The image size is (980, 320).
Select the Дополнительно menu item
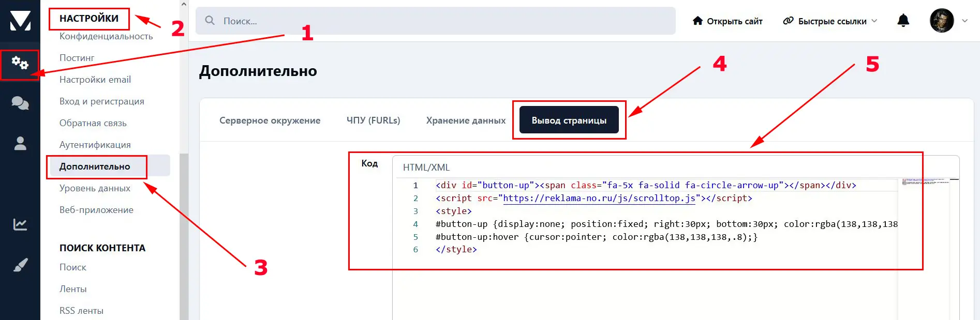point(109,166)
